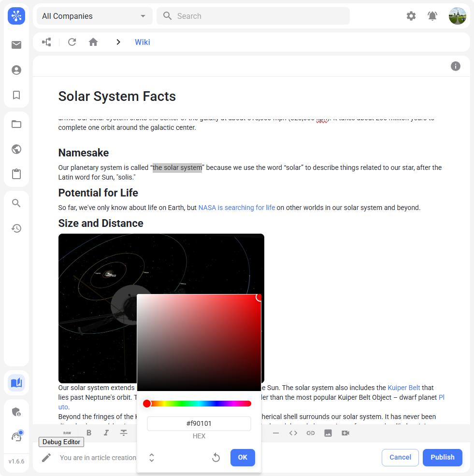Switch color format with HEX toggle arrows
This screenshot has width=474, height=476.
tap(152, 458)
